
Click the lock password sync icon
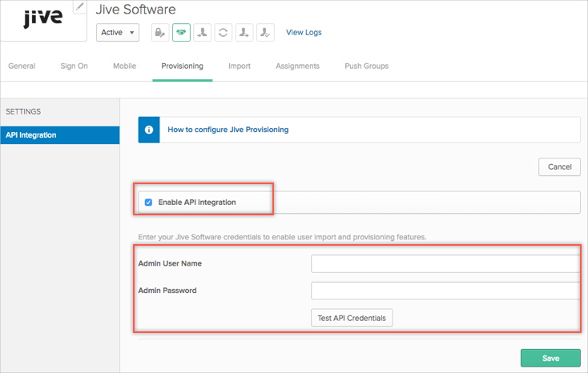[160, 33]
